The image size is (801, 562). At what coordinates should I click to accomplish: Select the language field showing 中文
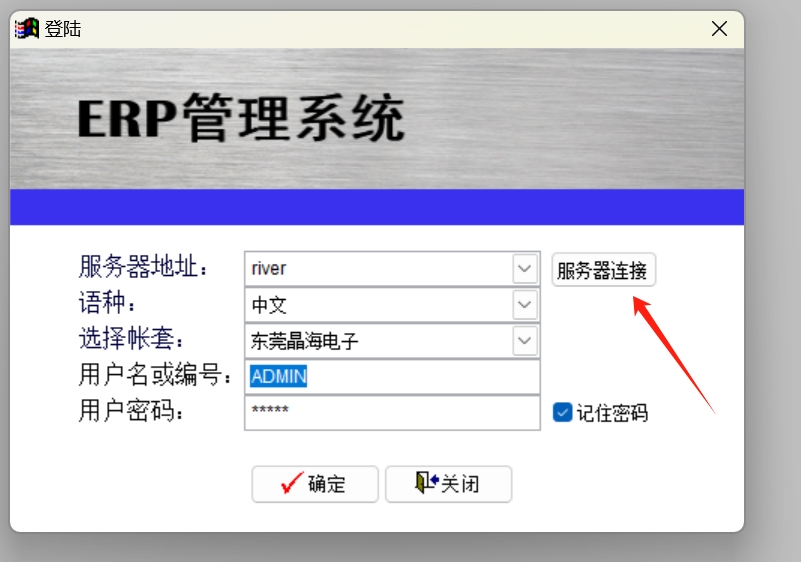pos(378,305)
